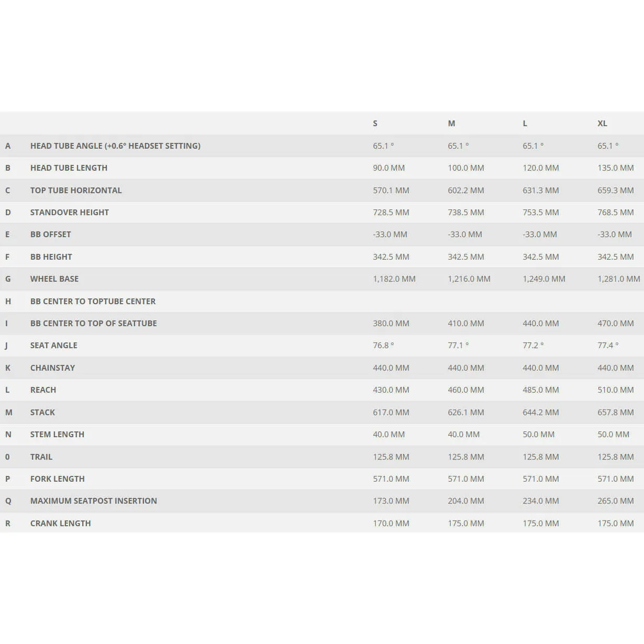Select the Stack value for size L
This screenshot has height=644, width=644.
tap(541, 413)
